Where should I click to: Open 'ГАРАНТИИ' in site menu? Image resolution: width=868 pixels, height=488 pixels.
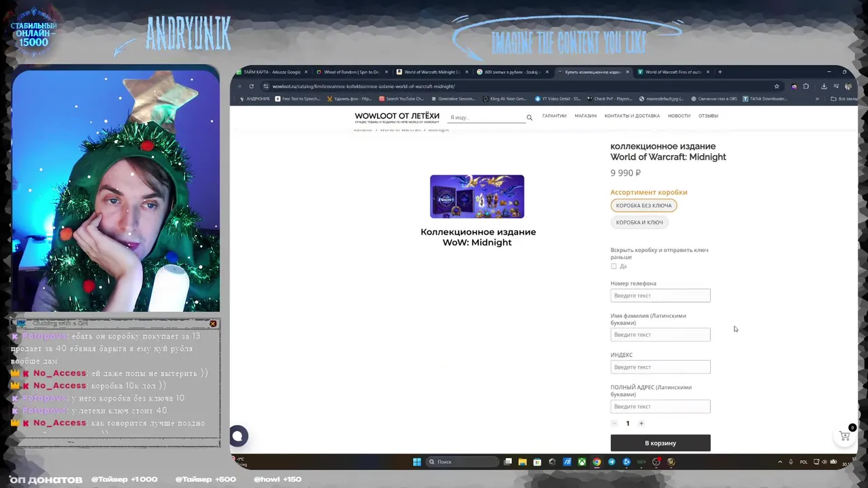tap(554, 116)
